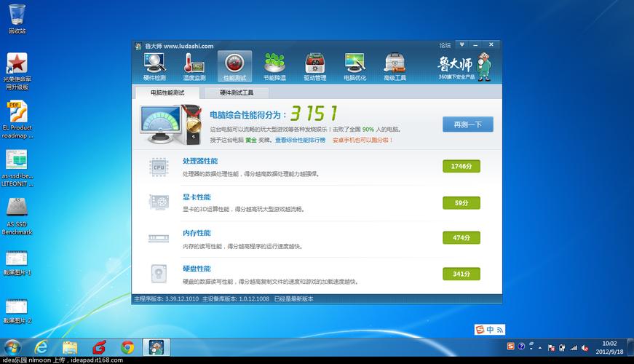The height and width of the screenshot is (364, 634).
Task: Click the 内存性能 heading
Action: [197, 232]
